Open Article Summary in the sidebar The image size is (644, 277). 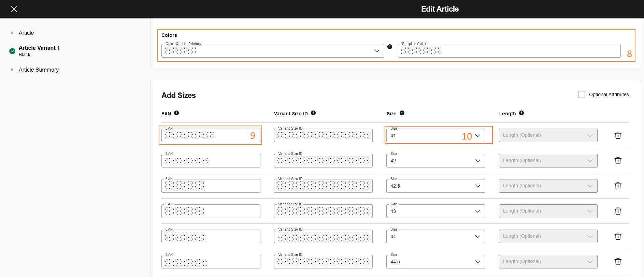tap(39, 70)
